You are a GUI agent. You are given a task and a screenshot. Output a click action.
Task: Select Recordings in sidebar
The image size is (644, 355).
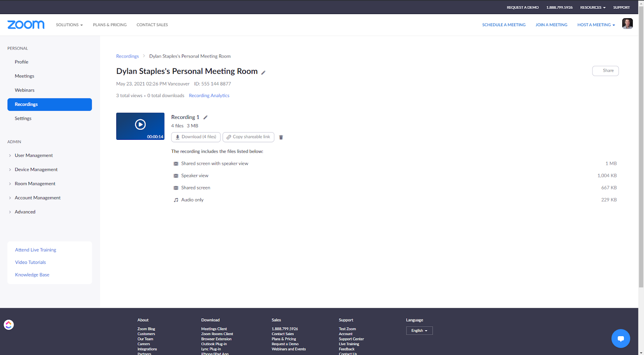pyautogui.click(x=50, y=104)
